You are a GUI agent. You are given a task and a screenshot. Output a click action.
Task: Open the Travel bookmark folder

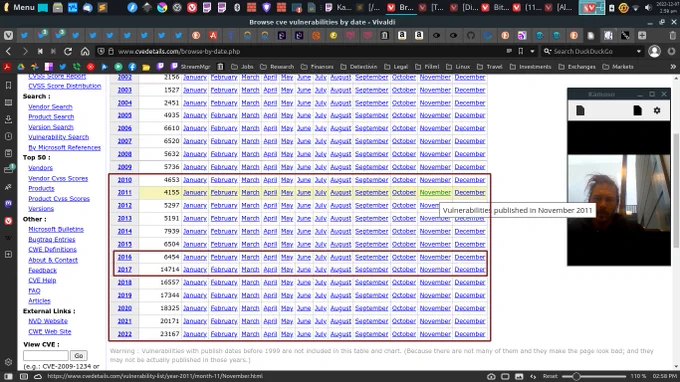[x=490, y=67]
